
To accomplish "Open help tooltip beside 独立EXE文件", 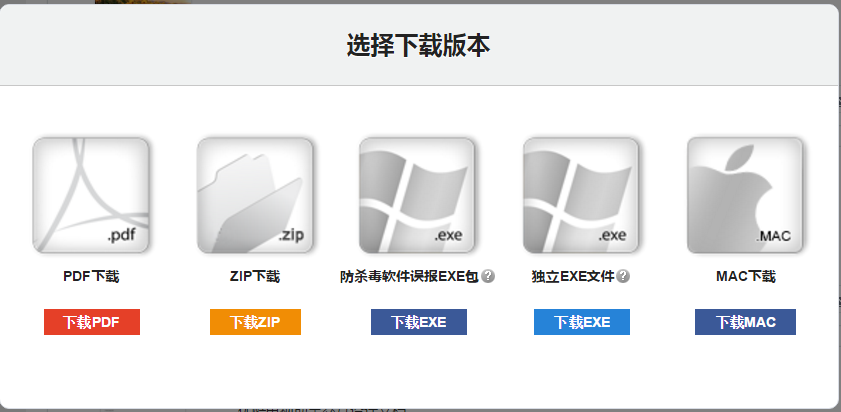I will click(623, 276).
